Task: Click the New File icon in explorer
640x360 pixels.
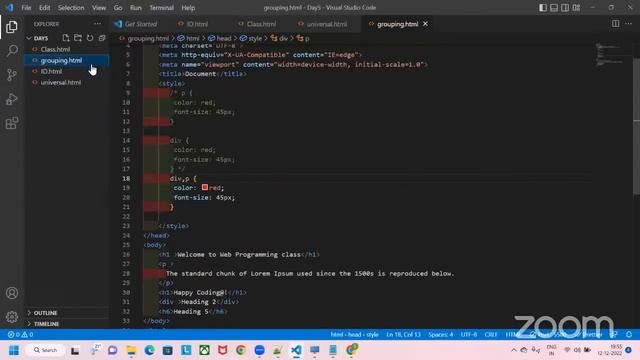Action: [x=66, y=38]
